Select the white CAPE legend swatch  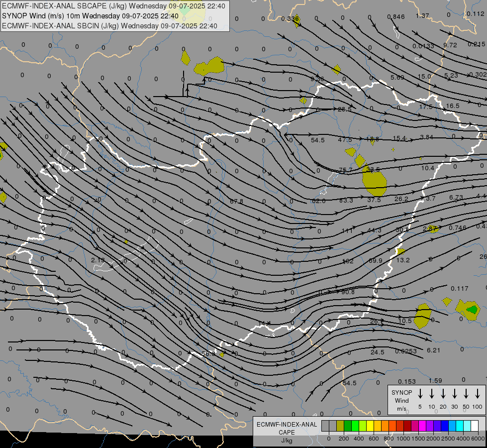click(x=474, y=426)
